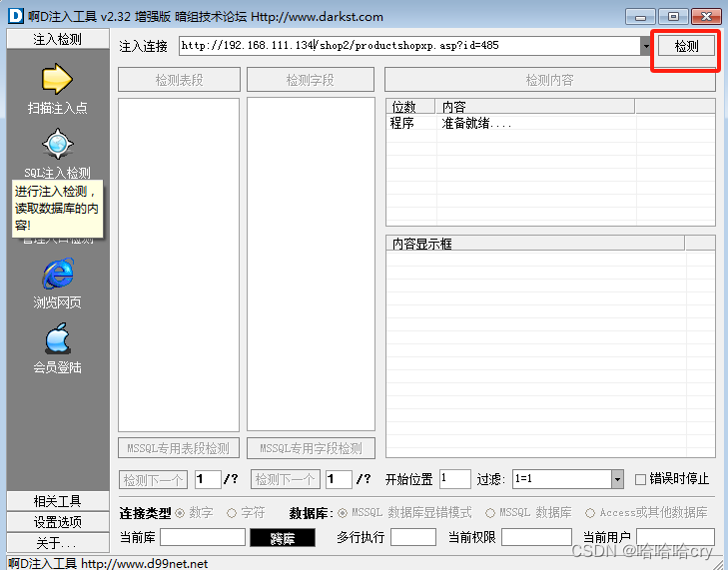The height and width of the screenshot is (570, 728).
Task: Open the apple member login icon
Action: (x=58, y=338)
